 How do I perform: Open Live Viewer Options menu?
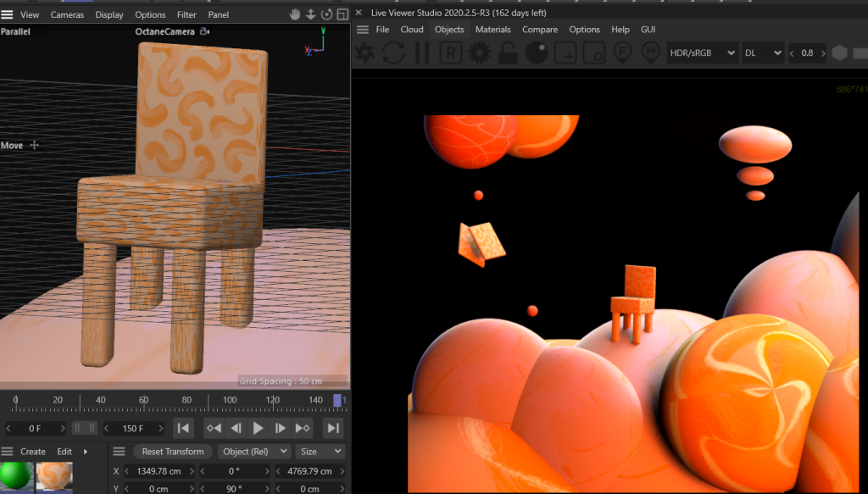pyautogui.click(x=584, y=30)
